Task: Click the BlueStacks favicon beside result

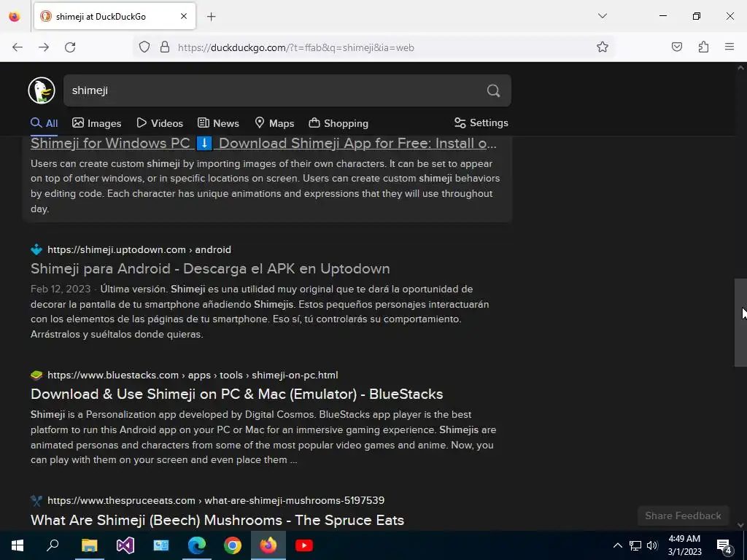Action: coord(36,376)
